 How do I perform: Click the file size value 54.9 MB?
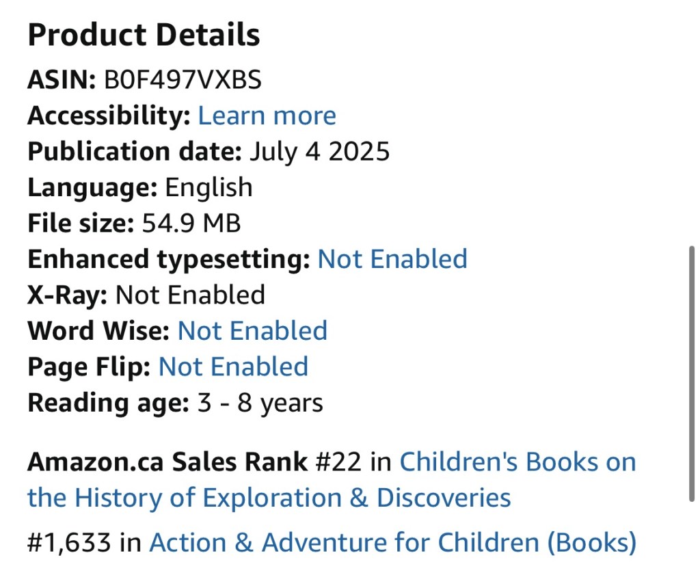tap(191, 223)
